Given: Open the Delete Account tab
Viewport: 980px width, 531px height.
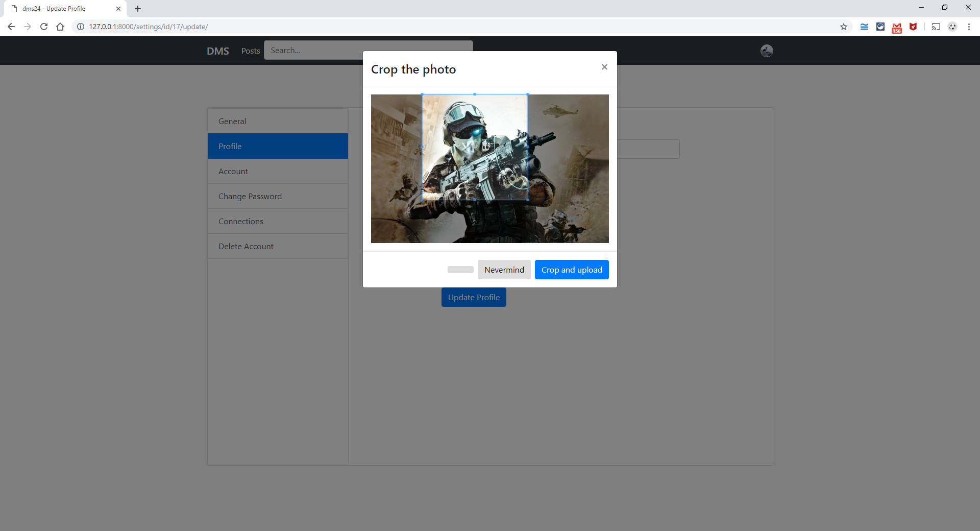Looking at the screenshot, I should point(278,246).
